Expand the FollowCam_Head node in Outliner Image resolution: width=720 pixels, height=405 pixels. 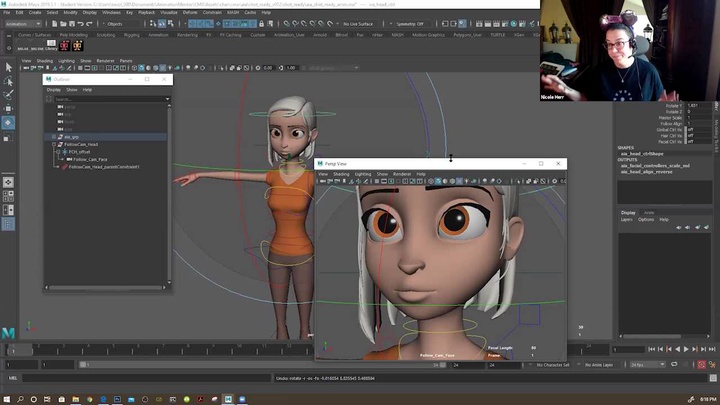53,144
